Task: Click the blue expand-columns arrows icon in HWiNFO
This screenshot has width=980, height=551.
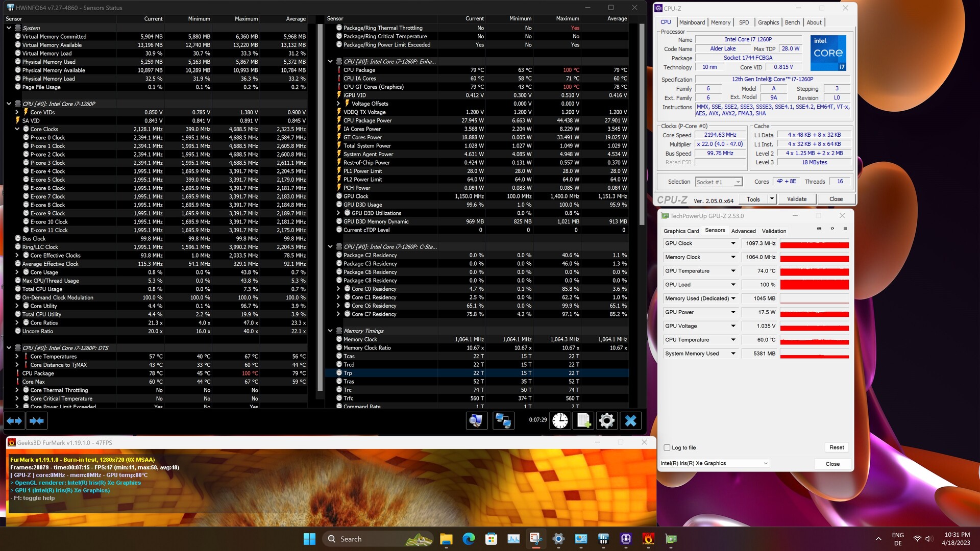Action: point(14,421)
